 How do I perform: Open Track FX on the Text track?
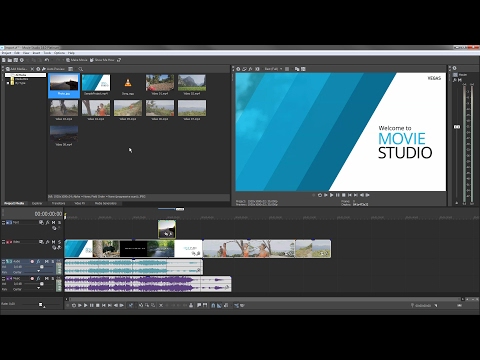pos(47,222)
